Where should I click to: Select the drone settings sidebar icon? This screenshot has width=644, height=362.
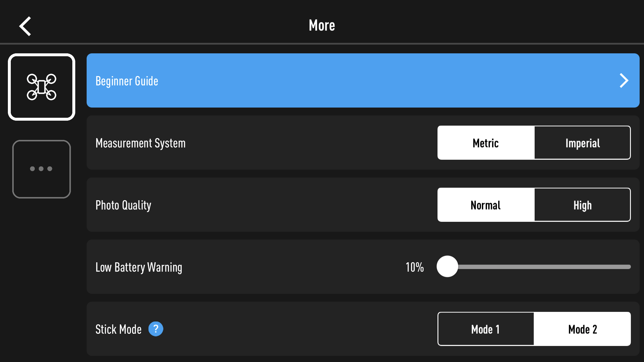[41, 87]
